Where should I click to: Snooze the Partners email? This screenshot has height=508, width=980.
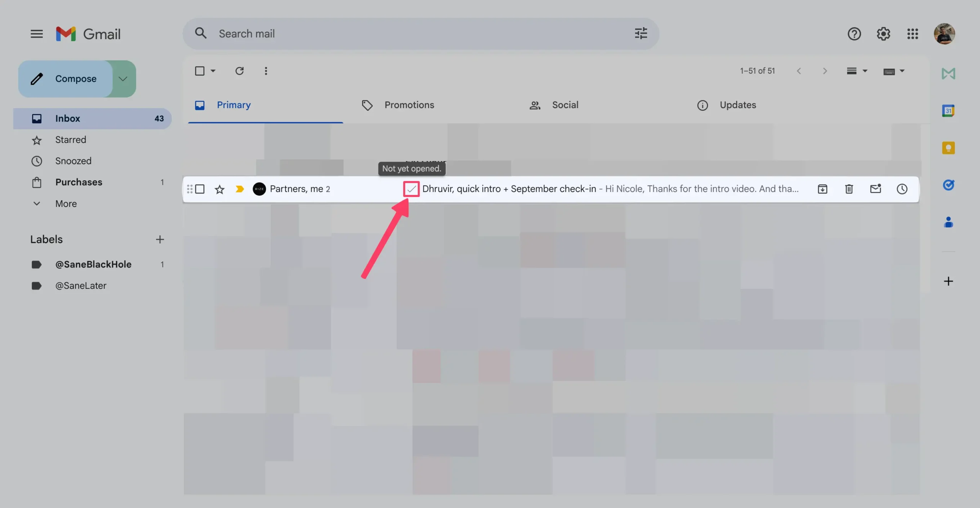(x=902, y=189)
